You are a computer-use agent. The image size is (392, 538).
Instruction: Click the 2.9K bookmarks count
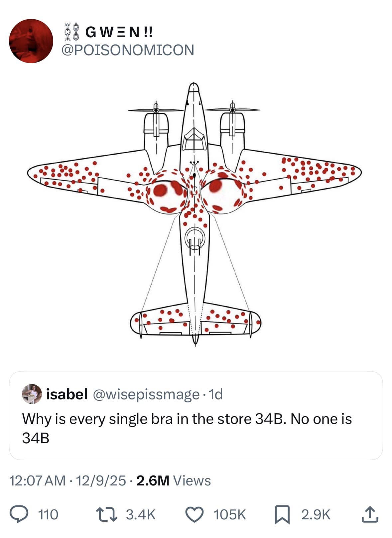point(316,514)
